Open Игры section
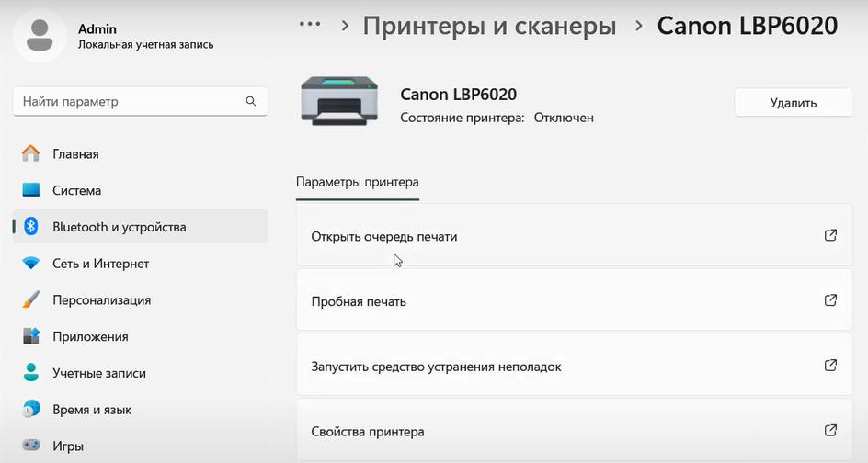 (x=140, y=446)
